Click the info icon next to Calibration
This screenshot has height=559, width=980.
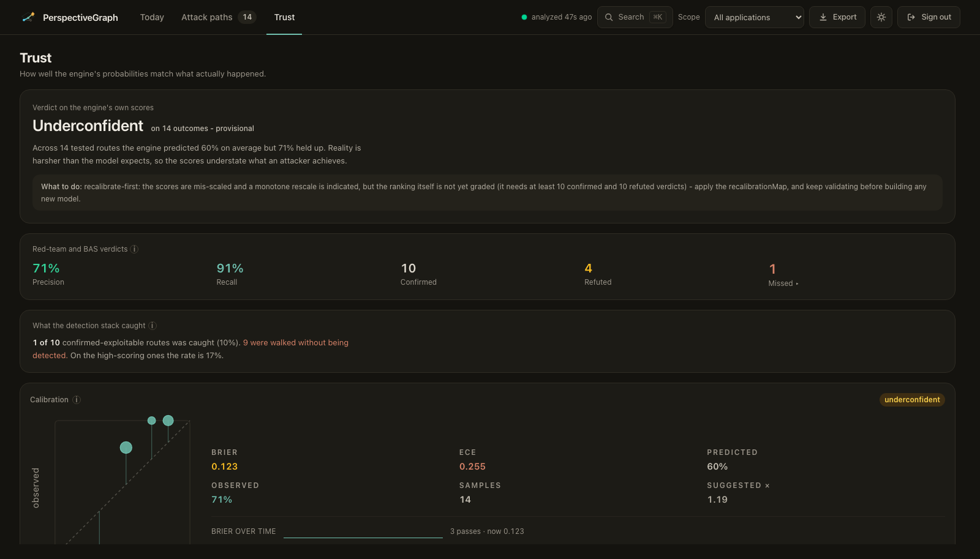[77, 400]
